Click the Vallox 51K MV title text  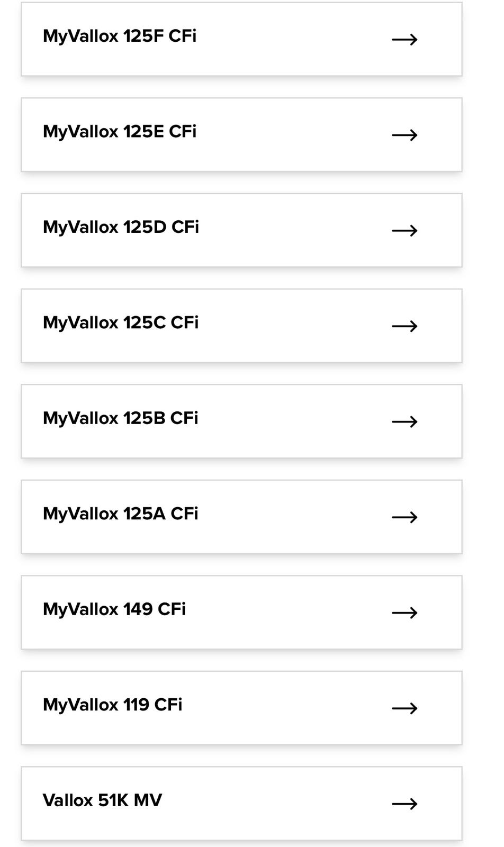[x=102, y=800]
